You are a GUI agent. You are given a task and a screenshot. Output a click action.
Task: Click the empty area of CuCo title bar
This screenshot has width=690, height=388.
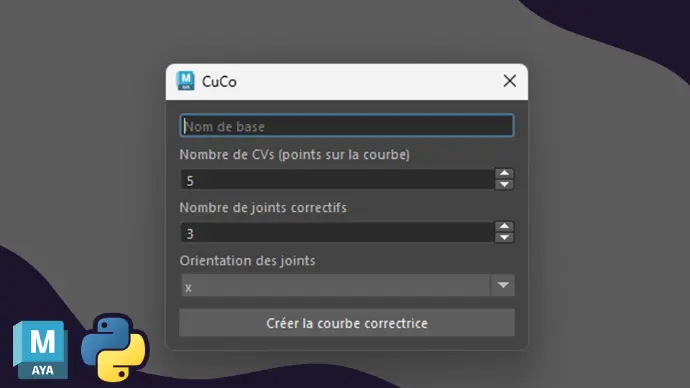370,82
